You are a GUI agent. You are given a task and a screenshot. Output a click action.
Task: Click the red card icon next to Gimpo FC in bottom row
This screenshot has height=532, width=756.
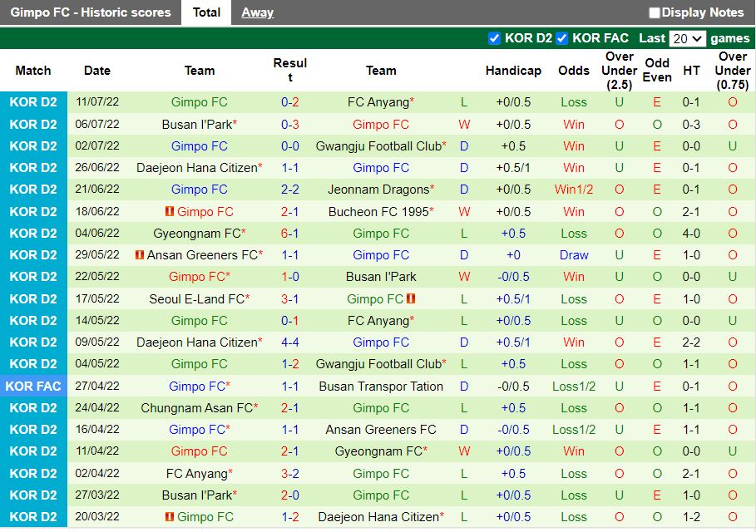point(168,516)
